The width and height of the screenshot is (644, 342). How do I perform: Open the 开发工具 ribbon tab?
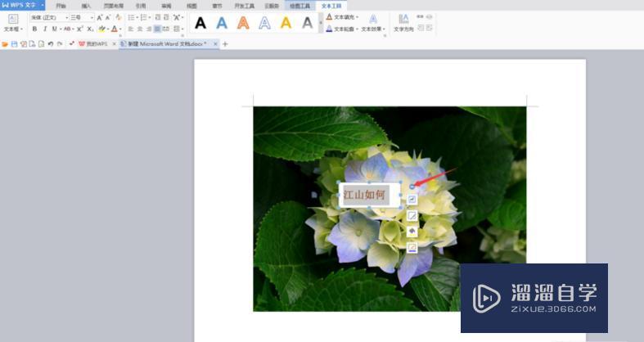(x=245, y=6)
